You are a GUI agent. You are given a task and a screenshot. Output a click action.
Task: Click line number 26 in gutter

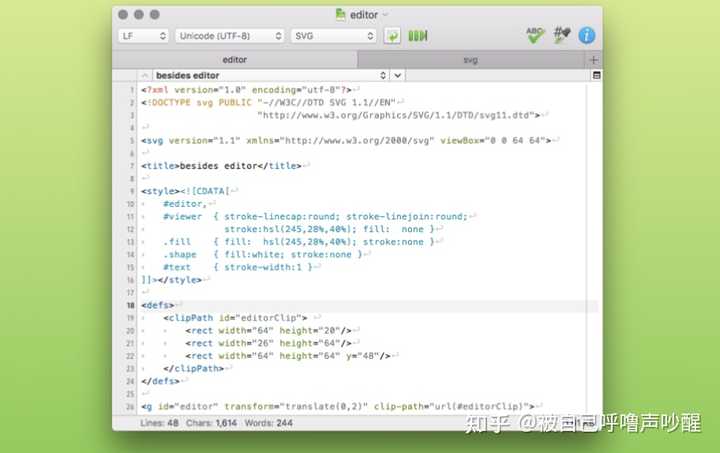130,407
